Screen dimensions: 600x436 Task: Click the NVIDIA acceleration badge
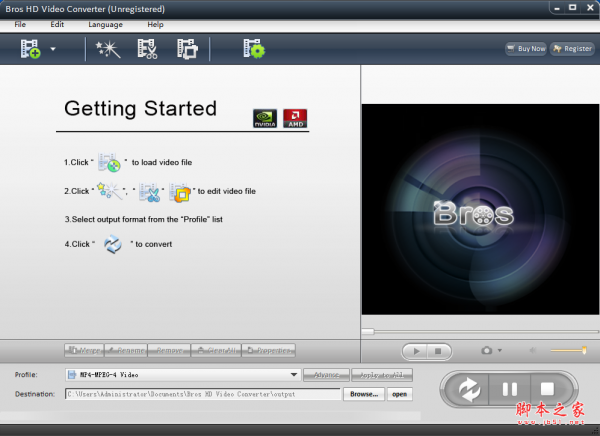tap(265, 118)
